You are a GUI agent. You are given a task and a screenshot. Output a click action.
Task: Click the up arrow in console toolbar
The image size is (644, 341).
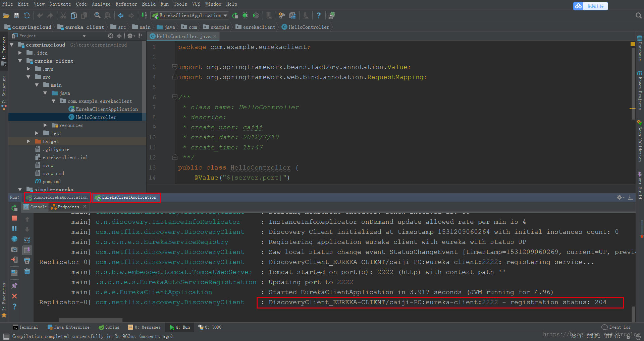(27, 219)
